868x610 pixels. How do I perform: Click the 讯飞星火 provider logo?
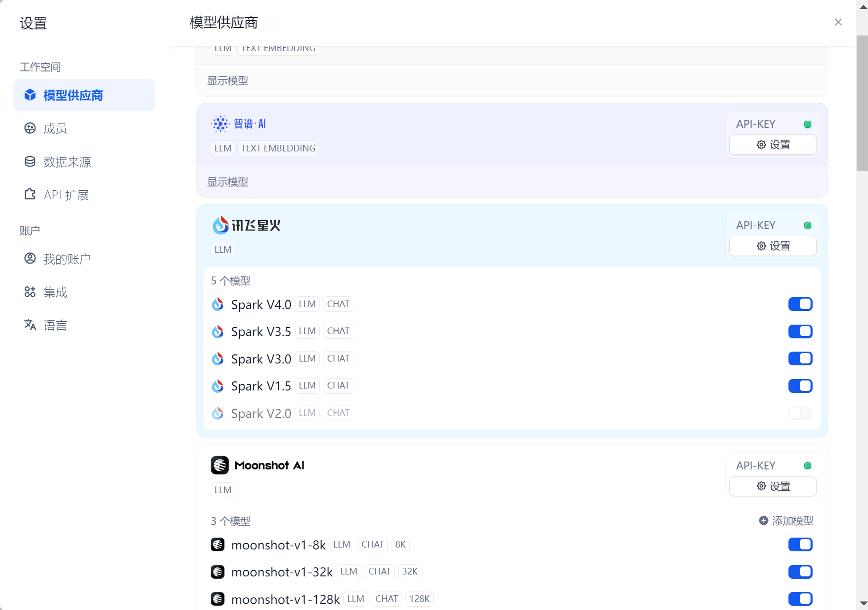[x=246, y=225]
